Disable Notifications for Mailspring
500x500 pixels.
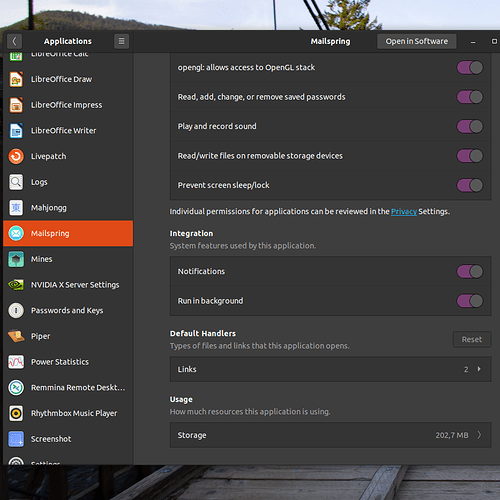pyautogui.click(x=470, y=271)
